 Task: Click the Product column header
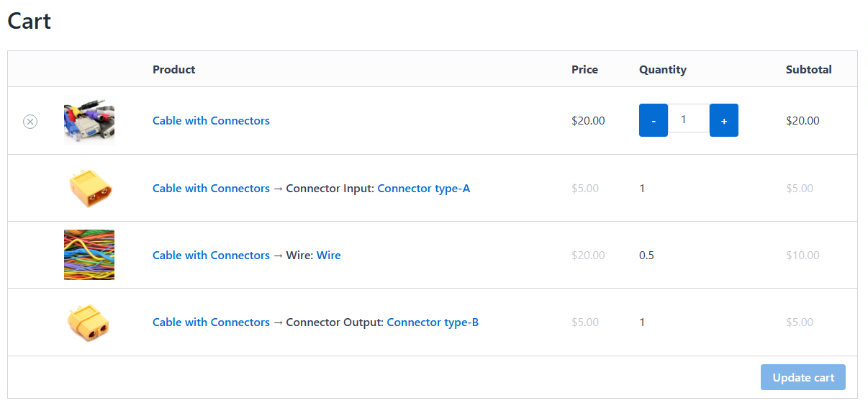173,70
